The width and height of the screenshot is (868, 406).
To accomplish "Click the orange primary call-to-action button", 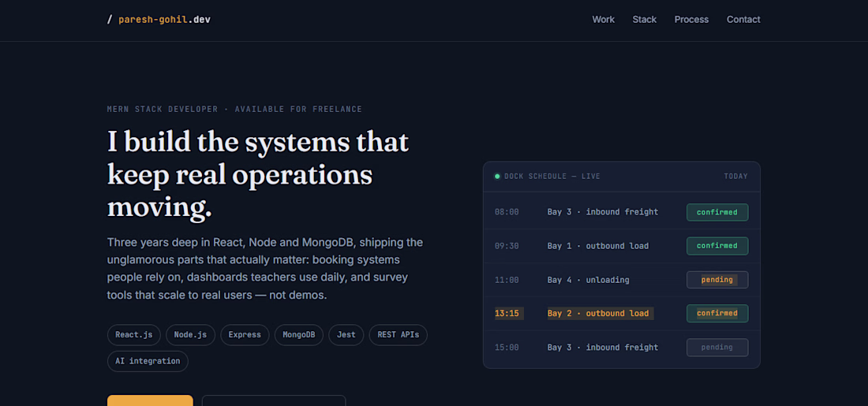I will tap(150, 400).
